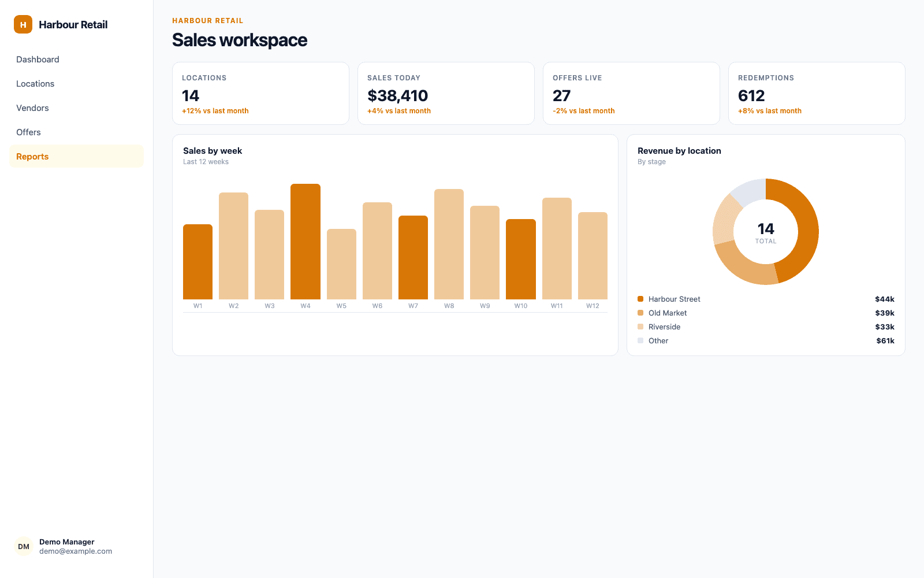Click the grey donut chart segment
Viewport: 924px width, 578px height.
[751, 191]
